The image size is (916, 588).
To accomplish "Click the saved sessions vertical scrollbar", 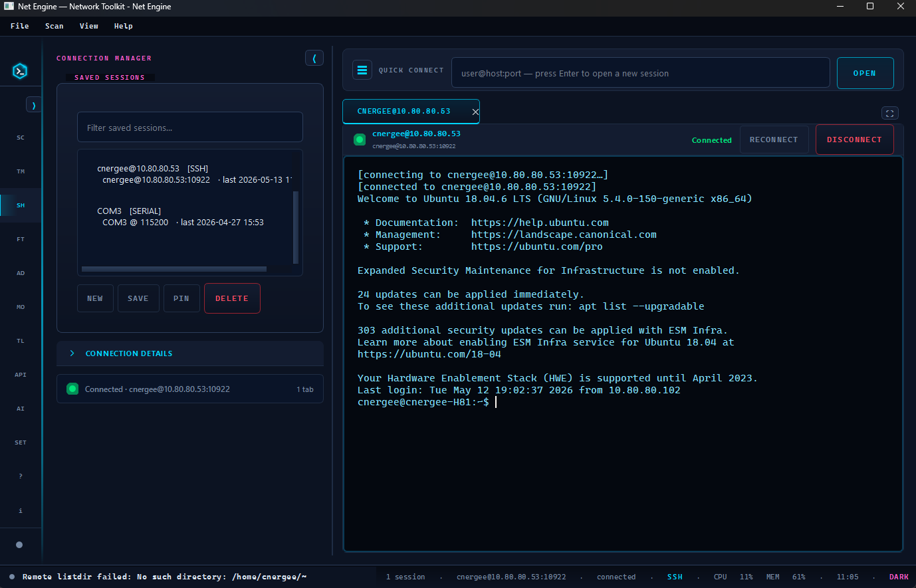I will tap(296, 227).
